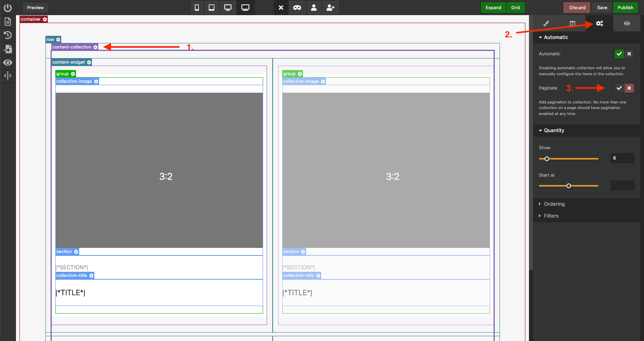Enable Automatic with the green checkmark
This screenshot has width=644, height=341.
(619, 54)
